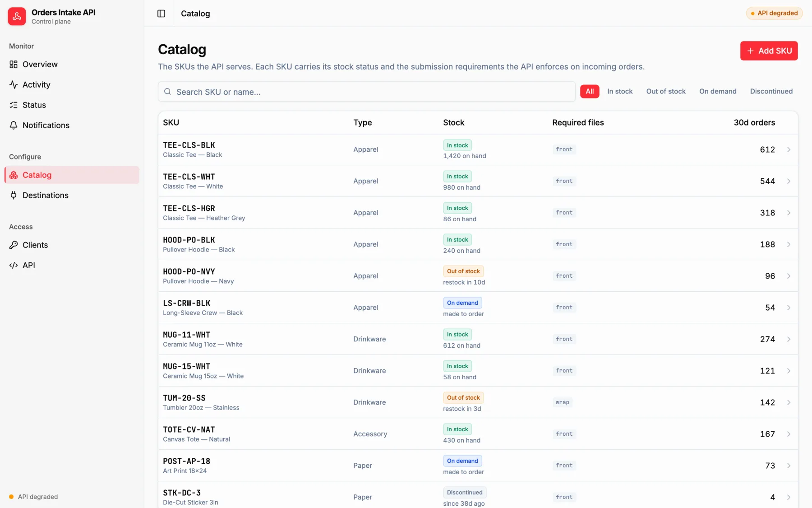Click the Add SKU button
The width and height of the screenshot is (812, 508).
769,51
